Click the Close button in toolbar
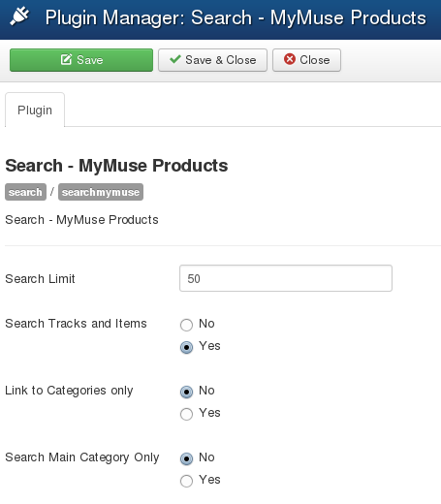Image resolution: width=441 pixels, height=504 pixels. (306, 60)
